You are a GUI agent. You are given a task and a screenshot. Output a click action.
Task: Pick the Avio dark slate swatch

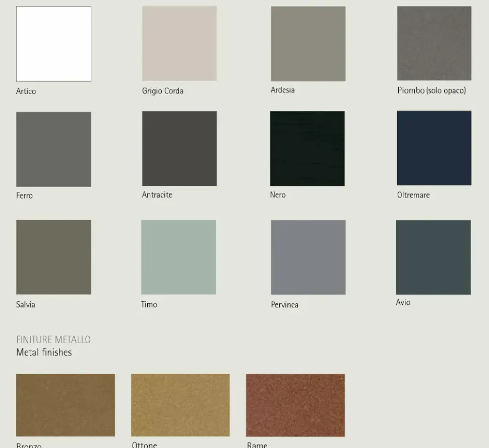point(433,257)
